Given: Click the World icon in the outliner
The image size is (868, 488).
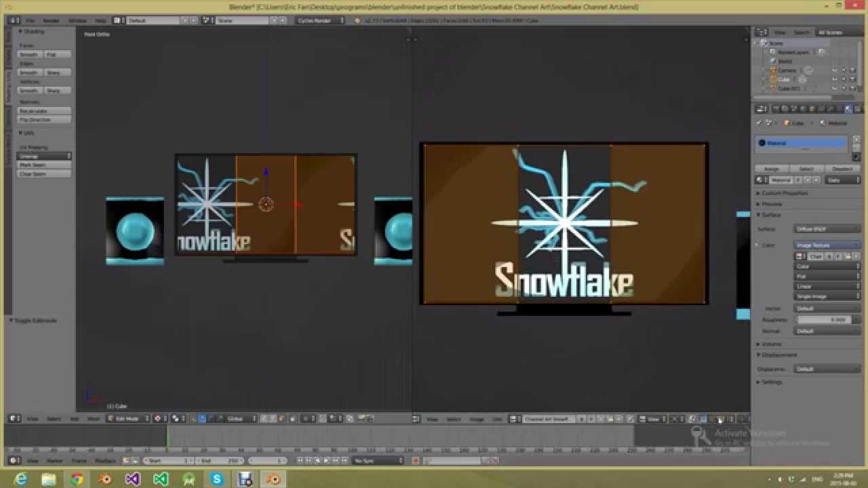Looking at the screenshot, I should pyautogui.click(x=773, y=61).
